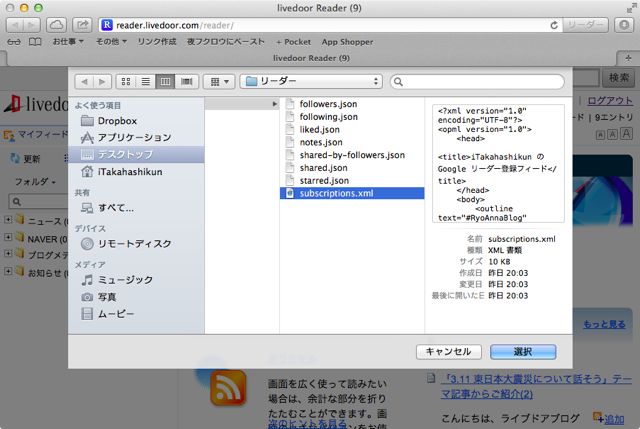Select the iTakahashikun home folder

(136, 172)
